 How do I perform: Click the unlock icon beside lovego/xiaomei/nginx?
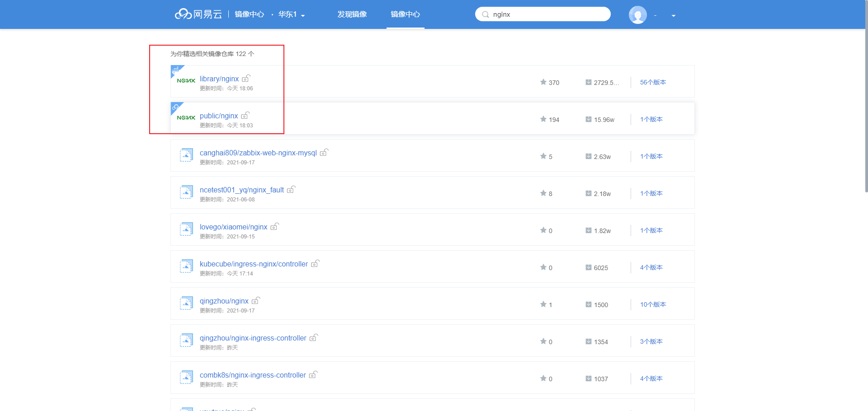(274, 226)
